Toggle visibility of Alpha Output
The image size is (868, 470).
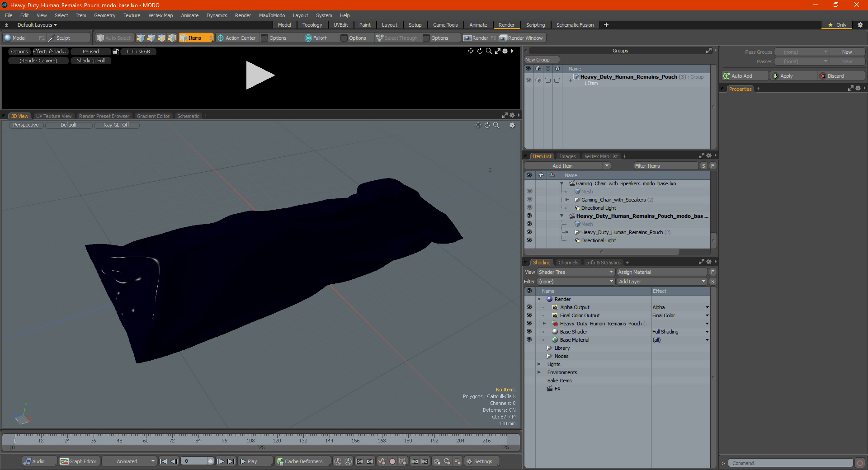point(529,307)
